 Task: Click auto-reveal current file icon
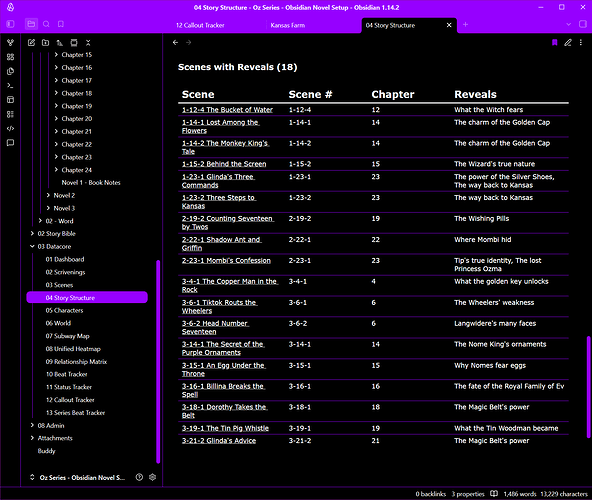[x=74, y=43]
